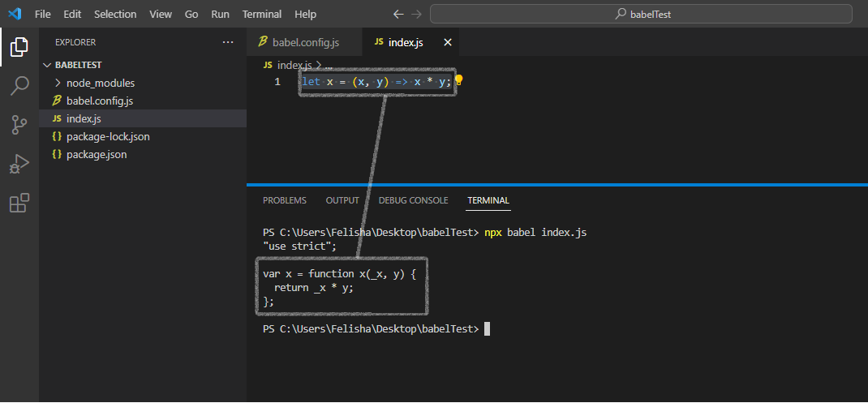This screenshot has width=868, height=403.
Task: Click the VS Code logo icon
Action: click(15, 14)
